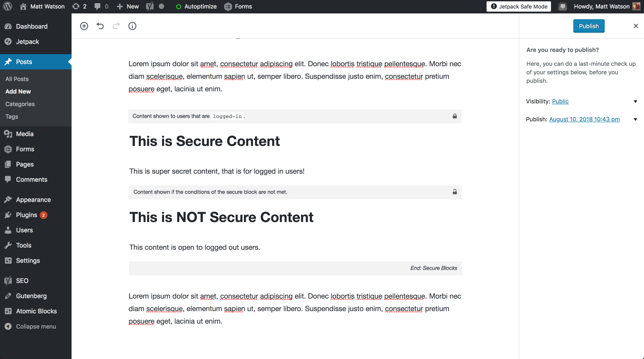The image size is (644, 359).
Task: Click the info circle icon
Action: coord(133,26)
